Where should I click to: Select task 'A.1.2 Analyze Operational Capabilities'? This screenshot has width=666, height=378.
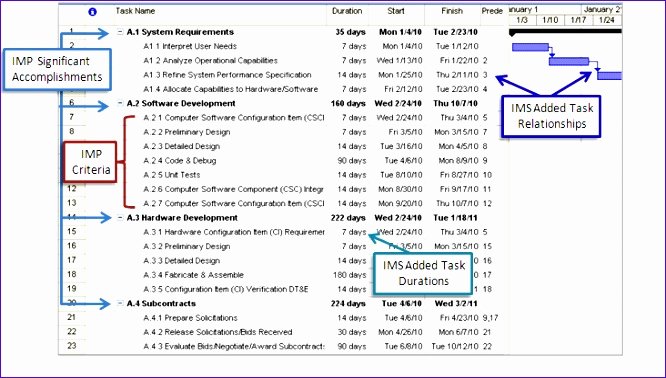coord(210,61)
